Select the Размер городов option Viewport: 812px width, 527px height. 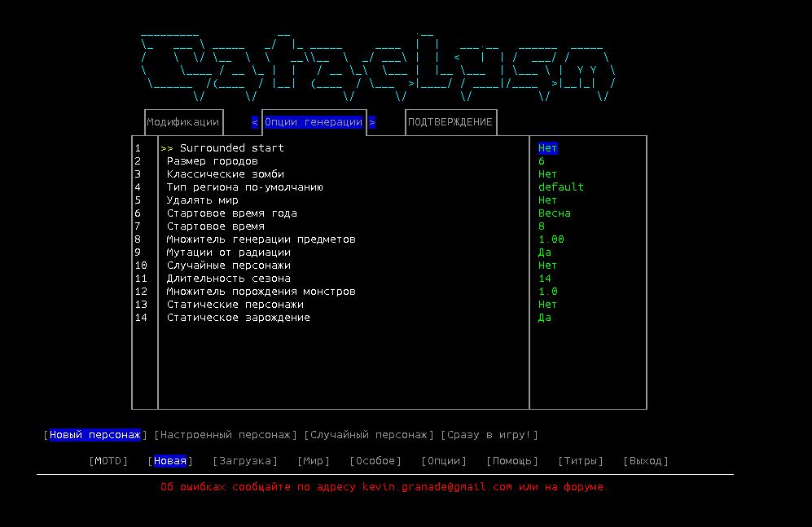[213, 161]
